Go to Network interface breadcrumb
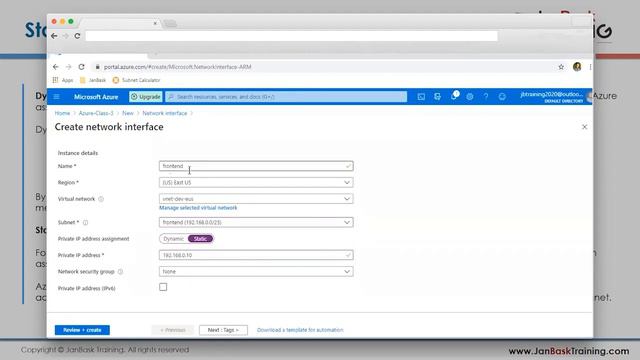The image size is (640, 360). tap(164, 113)
